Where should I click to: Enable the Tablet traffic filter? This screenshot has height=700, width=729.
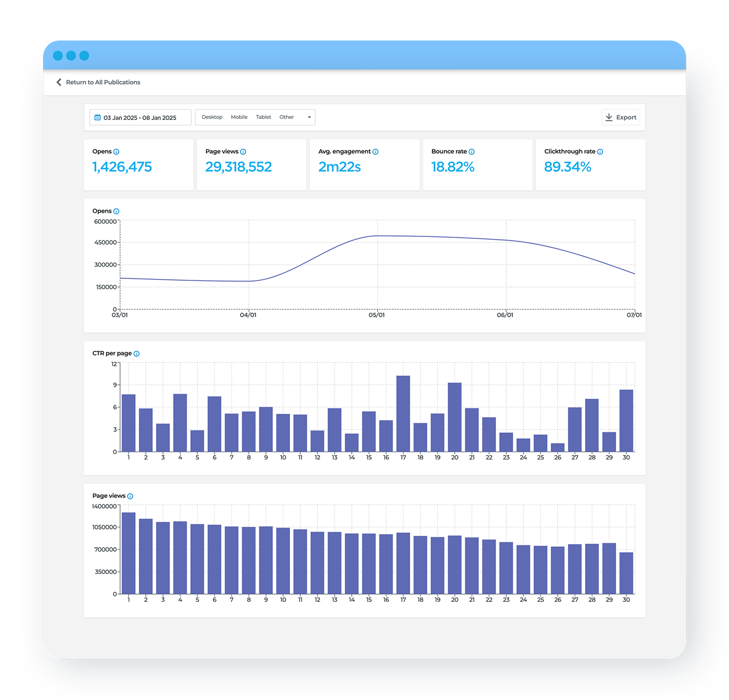click(263, 117)
